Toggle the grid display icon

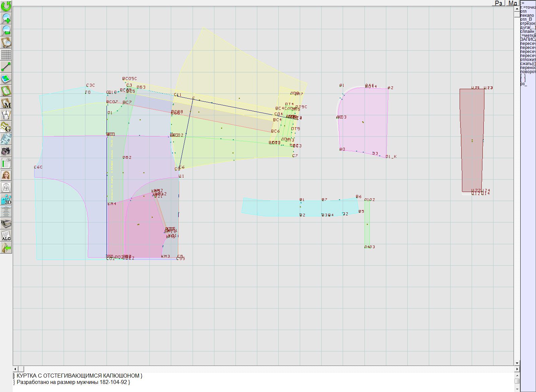[6, 55]
